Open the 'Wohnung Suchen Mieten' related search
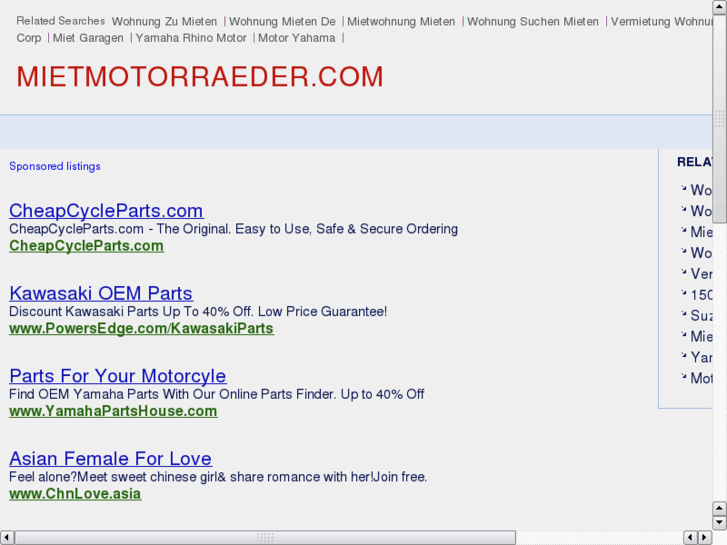The width and height of the screenshot is (727, 545). point(533,21)
